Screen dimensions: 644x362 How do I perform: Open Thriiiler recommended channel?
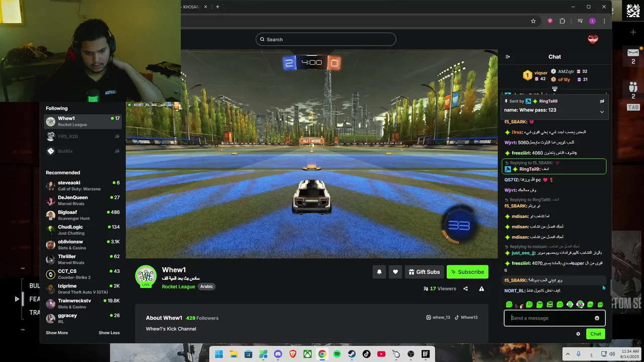pyautogui.click(x=83, y=259)
